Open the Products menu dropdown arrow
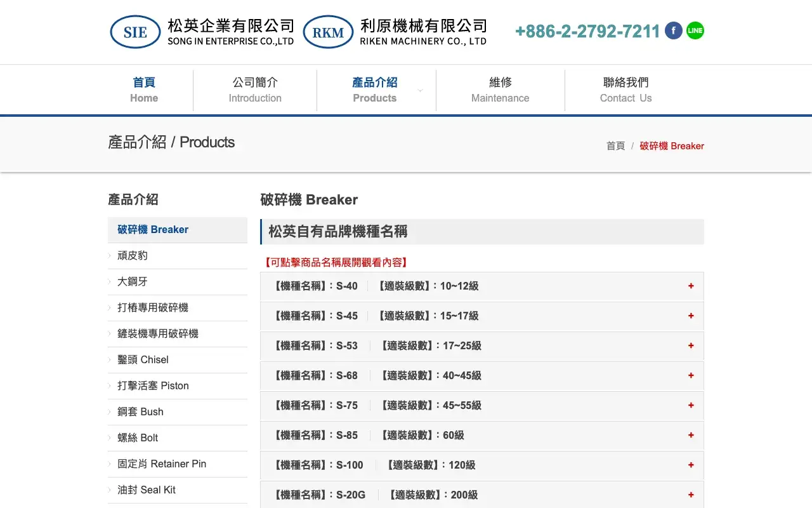The height and width of the screenshot is (508, 812). 420,91
